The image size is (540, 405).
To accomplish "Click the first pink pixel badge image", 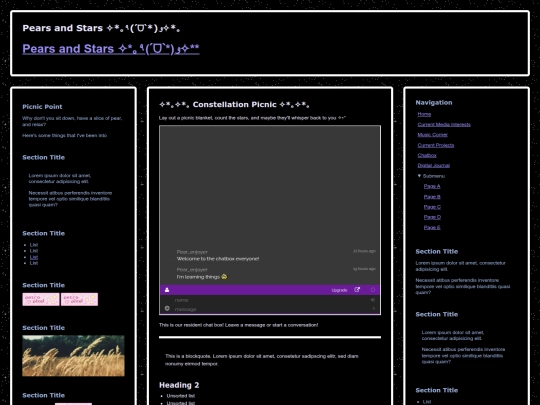I will [x=41, y=299].
